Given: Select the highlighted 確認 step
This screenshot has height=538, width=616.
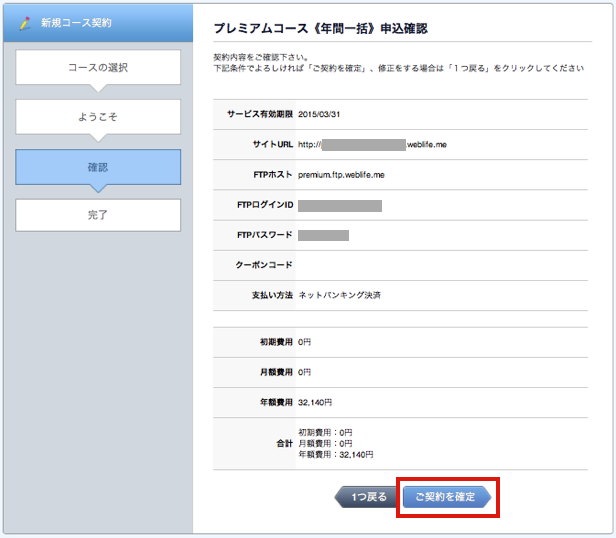Looking at the screenshot, I should click(x=98, y=167).
